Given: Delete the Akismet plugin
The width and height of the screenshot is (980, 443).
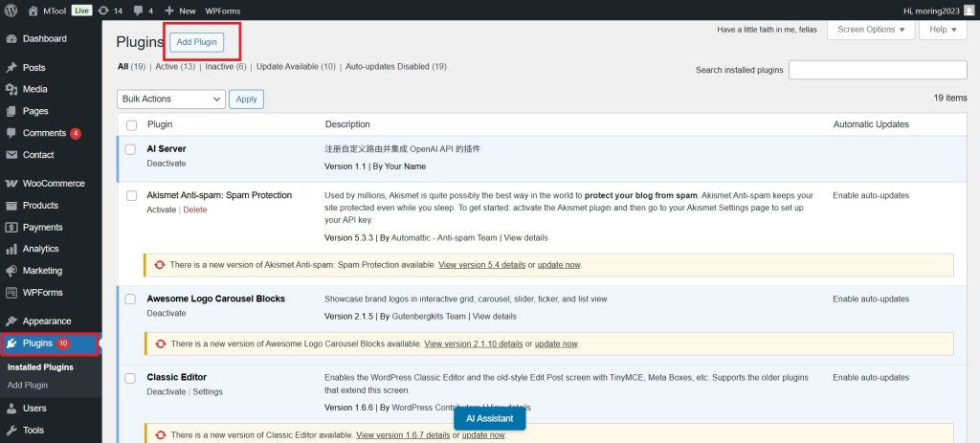Looking at the screenshot, I should 195,210.
